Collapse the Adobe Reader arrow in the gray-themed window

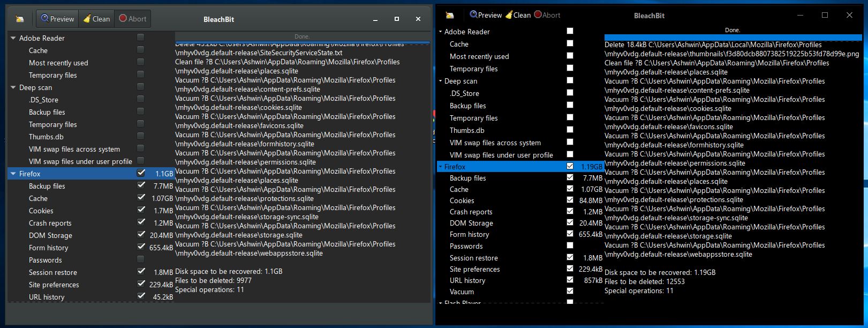13,38
